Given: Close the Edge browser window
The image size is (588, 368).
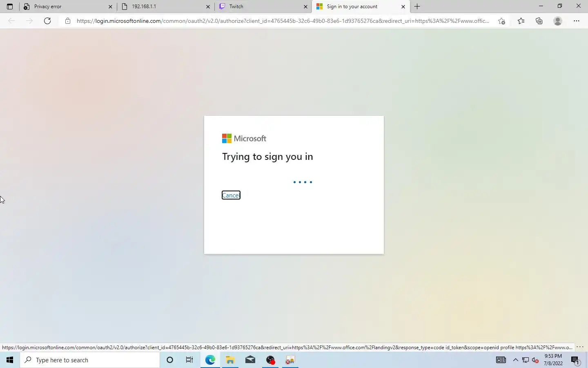Looking at the screenshot, I should click(579, 6).
